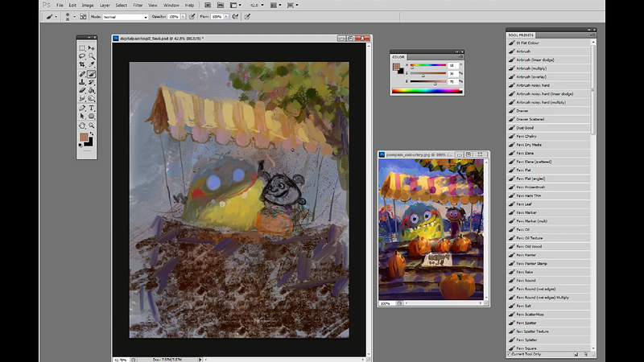Viewport: 644px width, 362px height.
Task: Select the Smudge tool
Action: pos(82,98)
